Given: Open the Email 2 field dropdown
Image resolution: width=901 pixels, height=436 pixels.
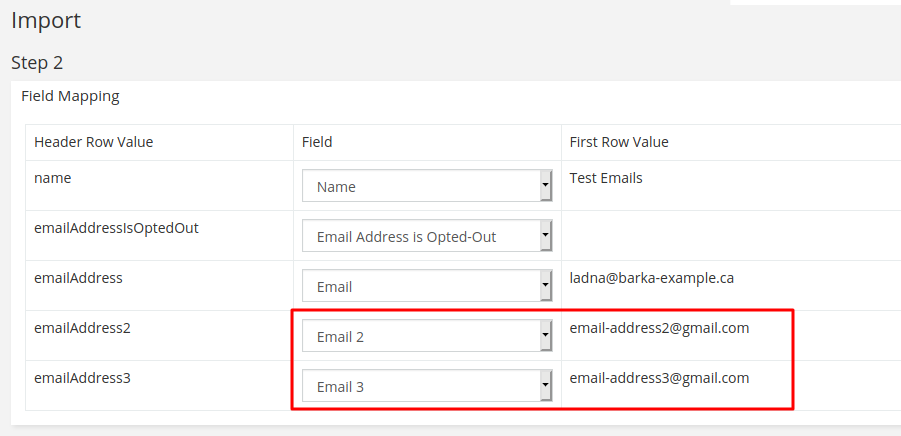Looking at the screenshot, I should pyautogui.click(x=427, y=337).
